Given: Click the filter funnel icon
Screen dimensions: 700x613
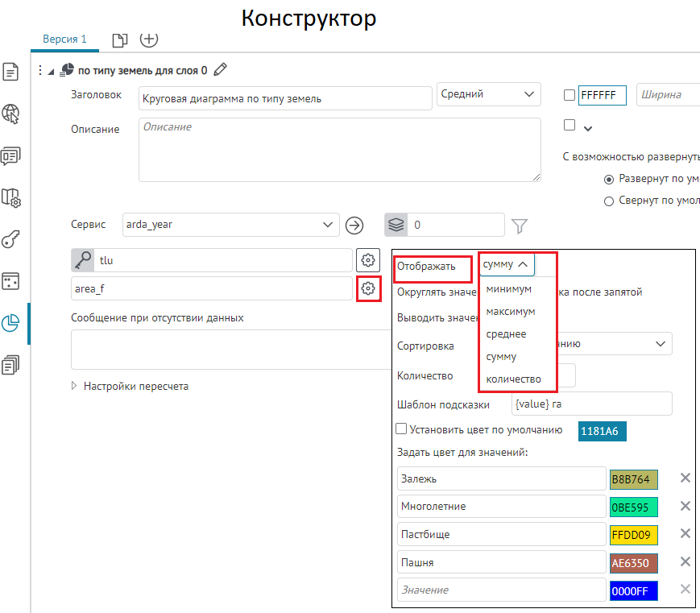Looking at the screenshot, I should [x=520, y=225].
